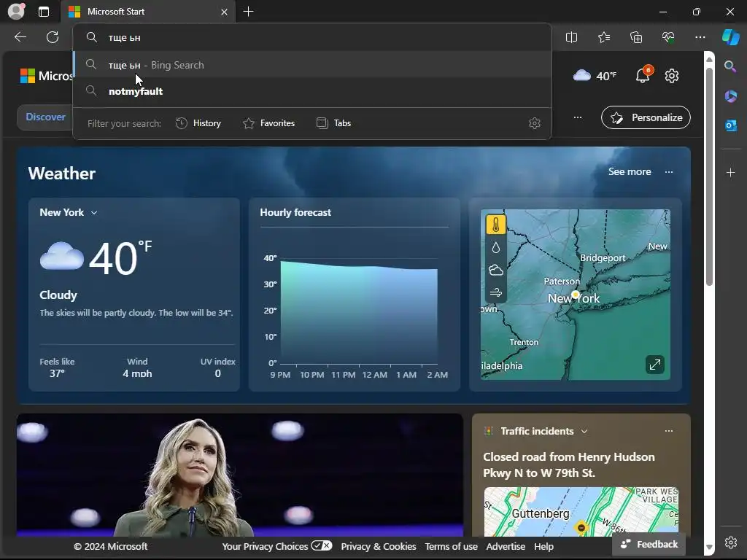
Task: Open sidebar settings gear at bottom
Action: pyautogui.click(x=730, y=542)
